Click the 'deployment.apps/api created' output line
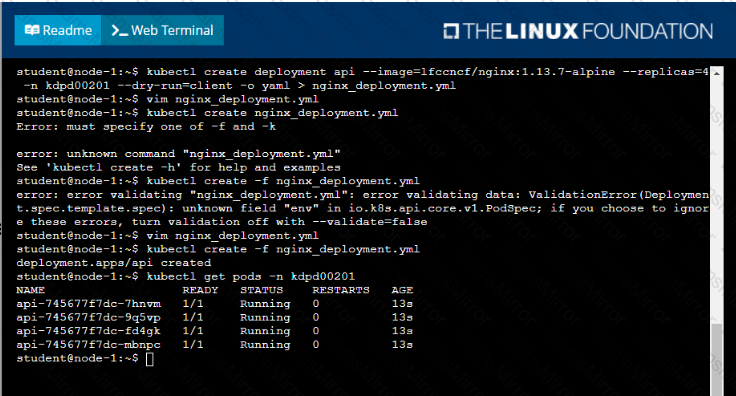 tap(114, 263)
